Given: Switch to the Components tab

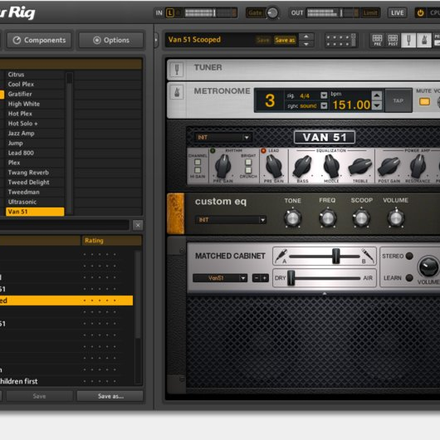Looking at the screenshot, I should tap(39, 40).
